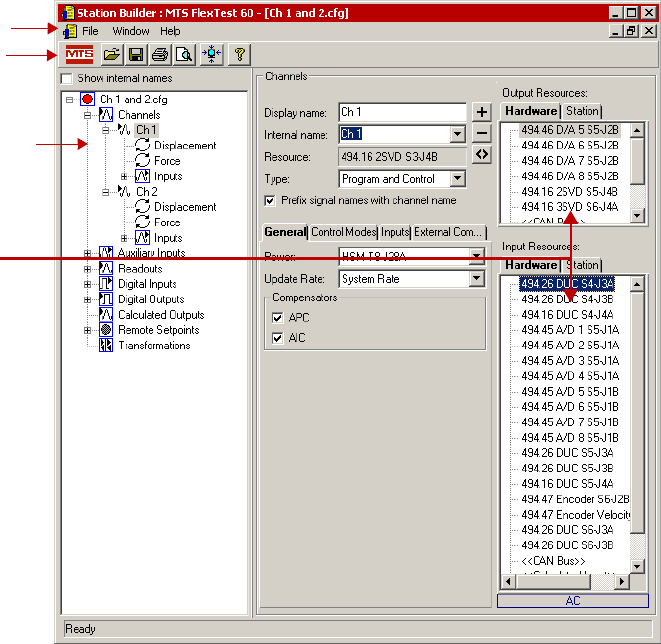Toggle the AIC compensator checkbox
661x644 pixels.
point(277,338)
